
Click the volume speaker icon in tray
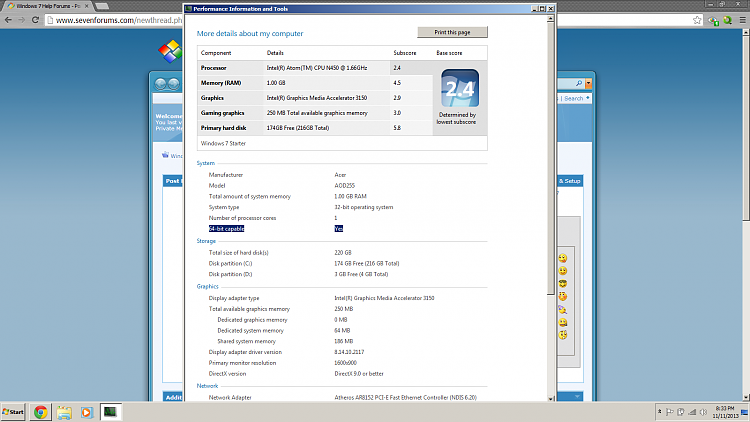pyautogui.click(x=703, y=412)
